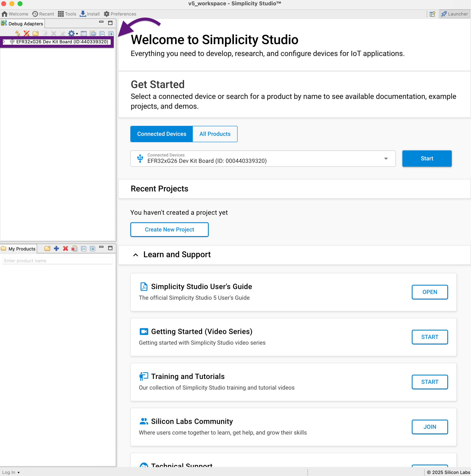Start the Getting Started video series

coord(430,337)
